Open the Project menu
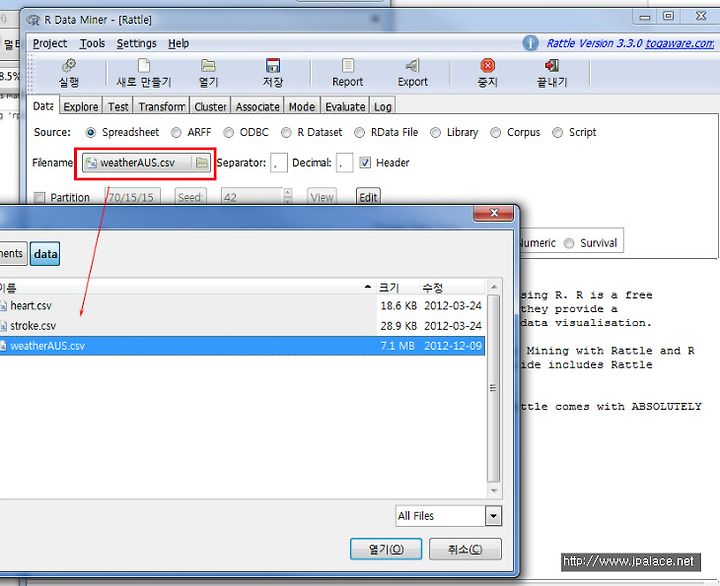 50,43
